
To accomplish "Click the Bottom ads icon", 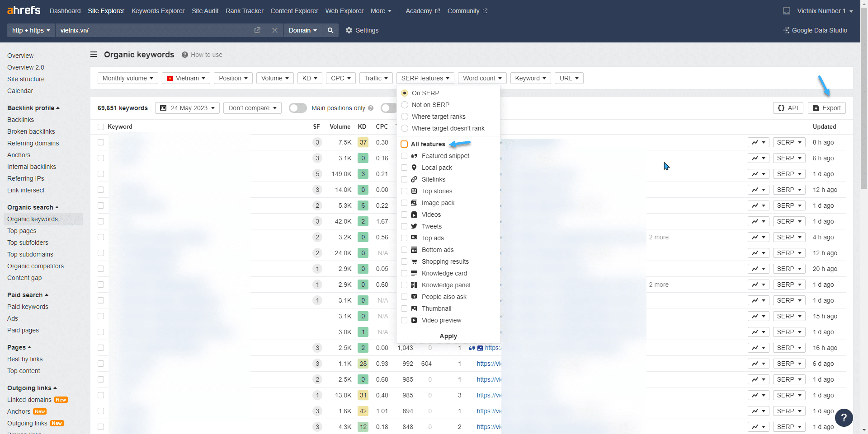I will (x=414, y=250).
